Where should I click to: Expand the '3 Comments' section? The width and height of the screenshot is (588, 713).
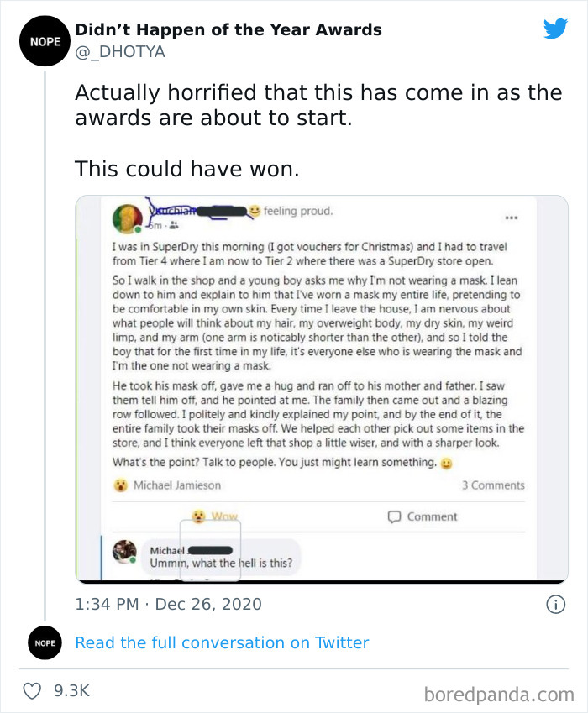pos(496,485)
